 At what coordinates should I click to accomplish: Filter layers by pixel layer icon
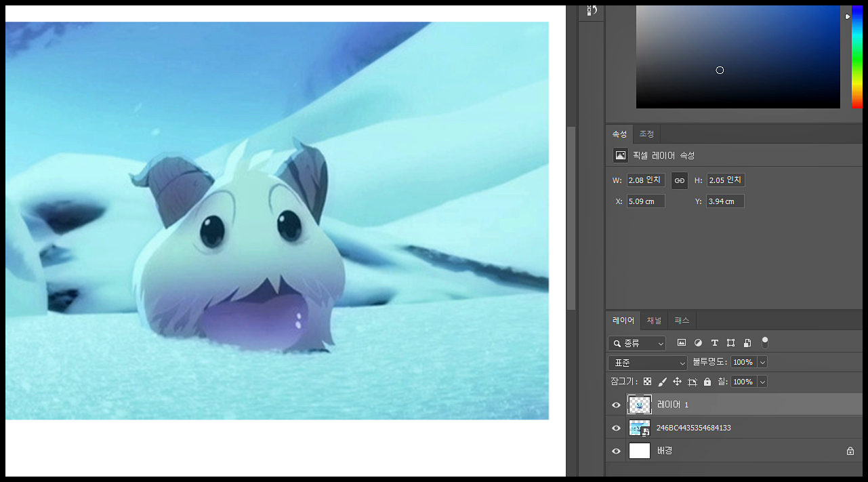[x=682, y=343]
